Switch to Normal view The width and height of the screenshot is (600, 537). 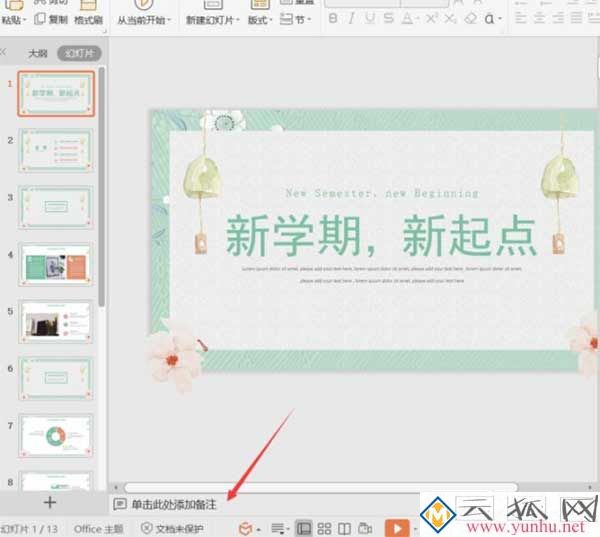(x=304, y=529)
